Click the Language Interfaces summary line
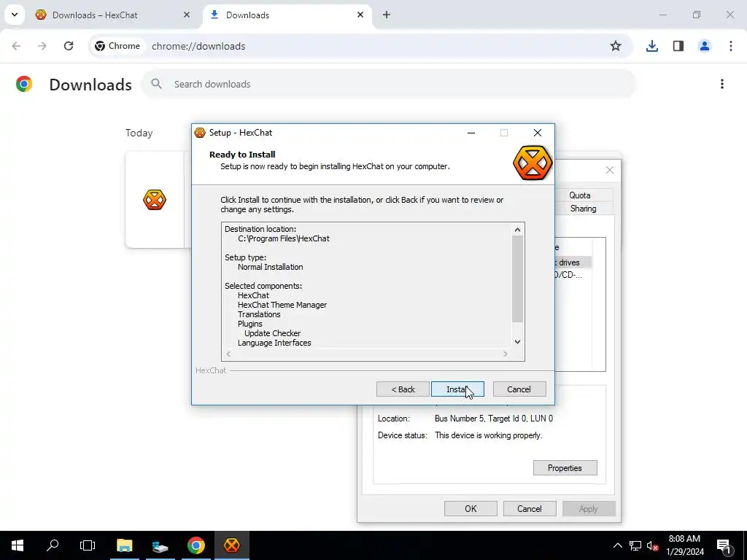 pos(274,343)
